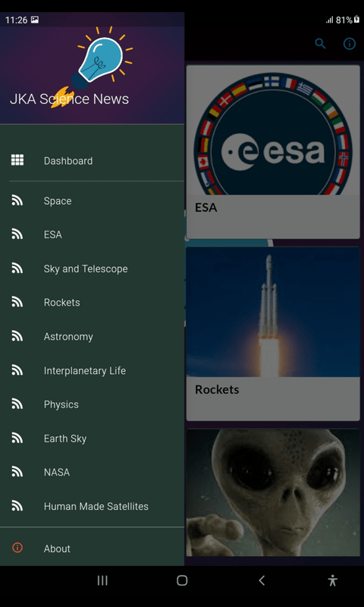Tap the ESA logo card thumbnail
Viewport: 364px width, 607px height.
[x=273, y=130]
